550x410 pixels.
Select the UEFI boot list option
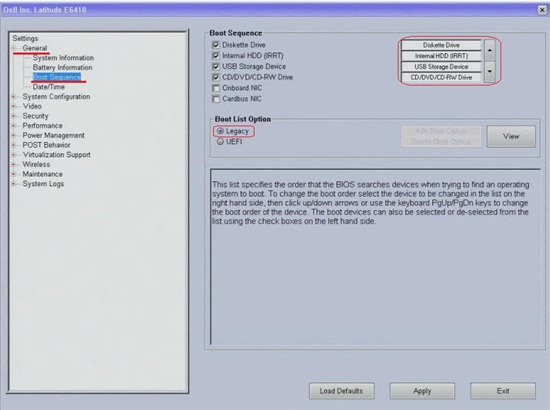tap(220, 142)
